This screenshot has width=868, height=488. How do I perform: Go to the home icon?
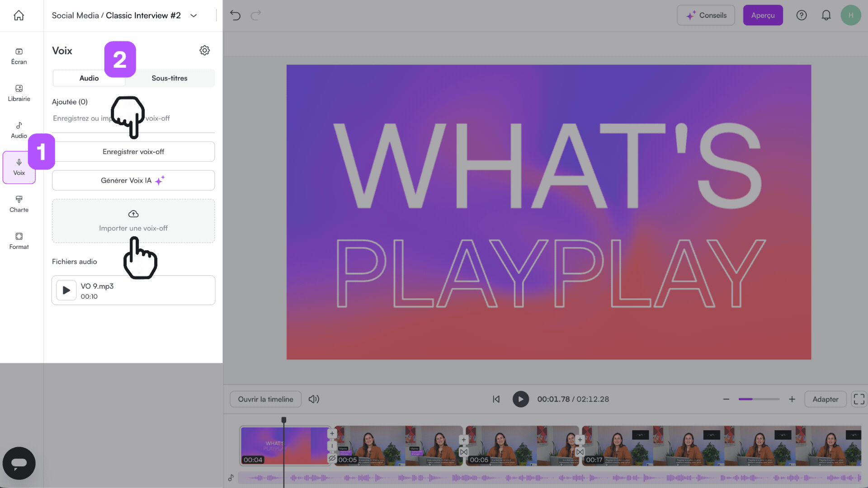pyautogui.click(x=19, y=15)
